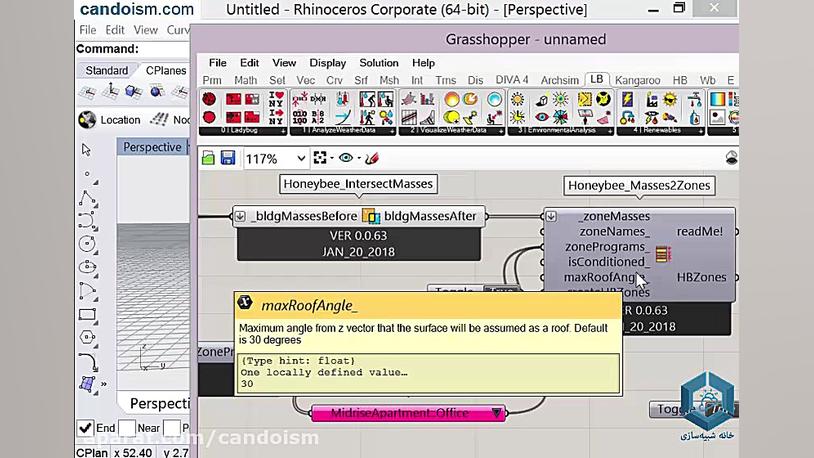Switch to the HB component tab
814x458 pixels.
(680, 80)
